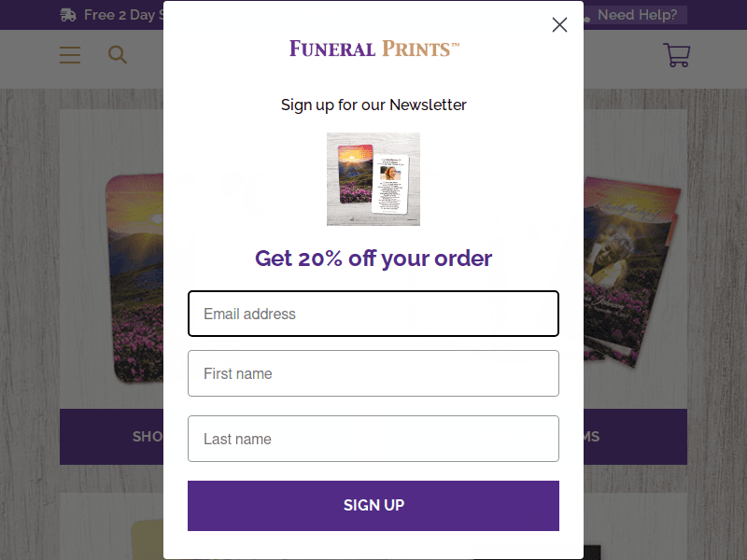Open the hamburger navigation menu
The width and height of the screenshot is (747, 560).
point(69,54)
